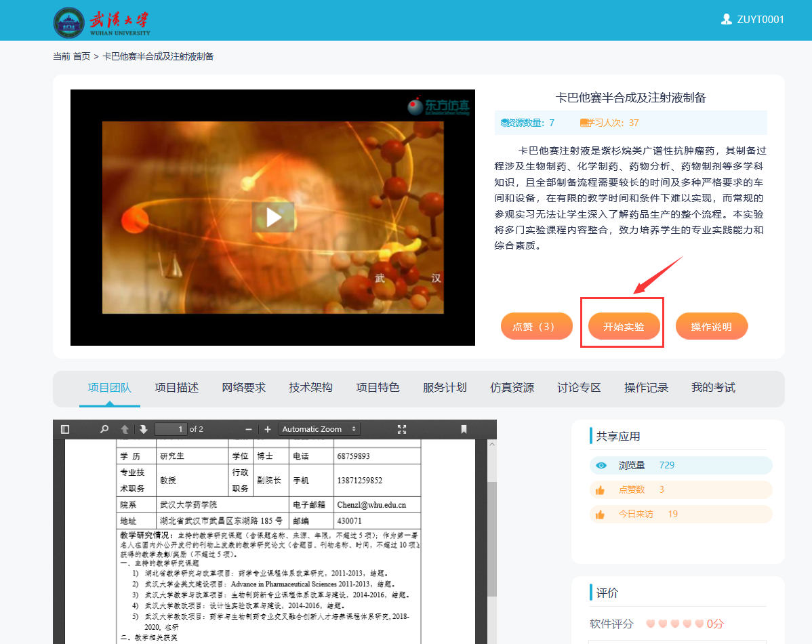
Task: Click the 首页 breadcrumb link
Action: pos(81,56)
